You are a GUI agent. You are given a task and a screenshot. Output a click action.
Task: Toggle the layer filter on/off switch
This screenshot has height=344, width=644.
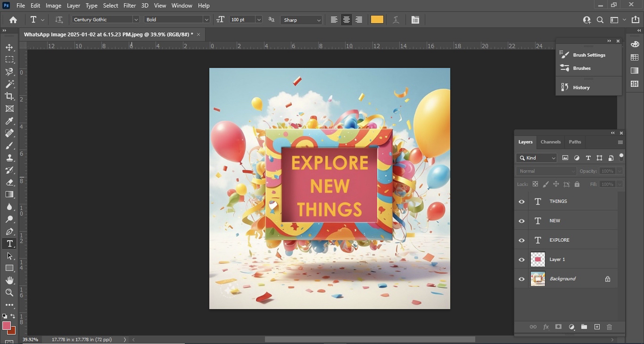621,157
